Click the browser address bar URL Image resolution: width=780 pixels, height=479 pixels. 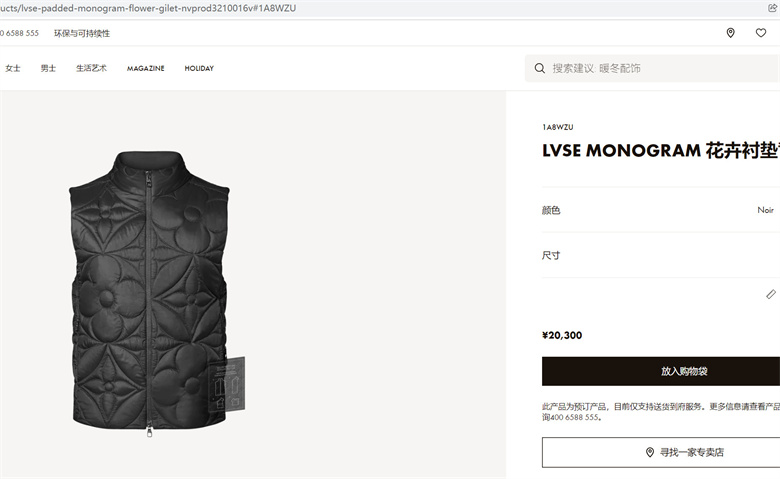tap(148, 8)
